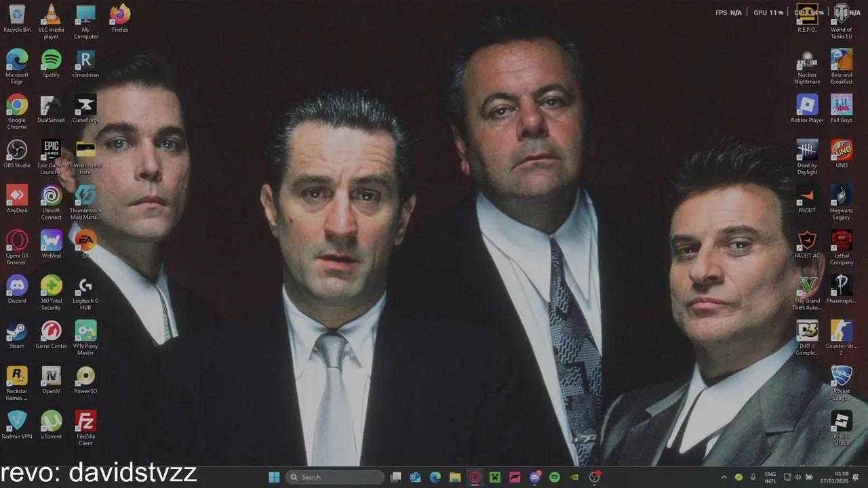Screen dimensions: 868x488
Task: Open the World of Tanks EU shortcut
Action: [x=842, y=22]
